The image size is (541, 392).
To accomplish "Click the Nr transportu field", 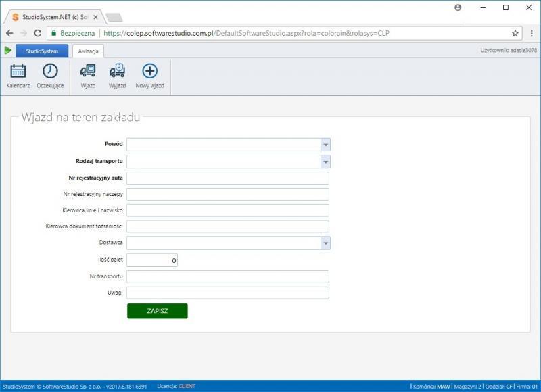I will pyautogui.click(x=228, y=277).
